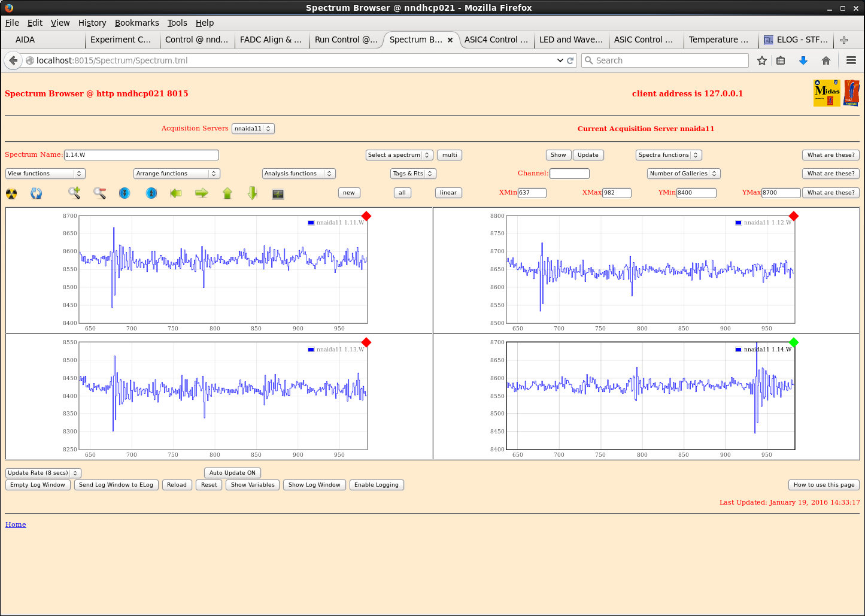The width and height of the screenshot is (865, 616).
Task: Click the green diamond marker on 1.14.W
Action: point(794,342)
